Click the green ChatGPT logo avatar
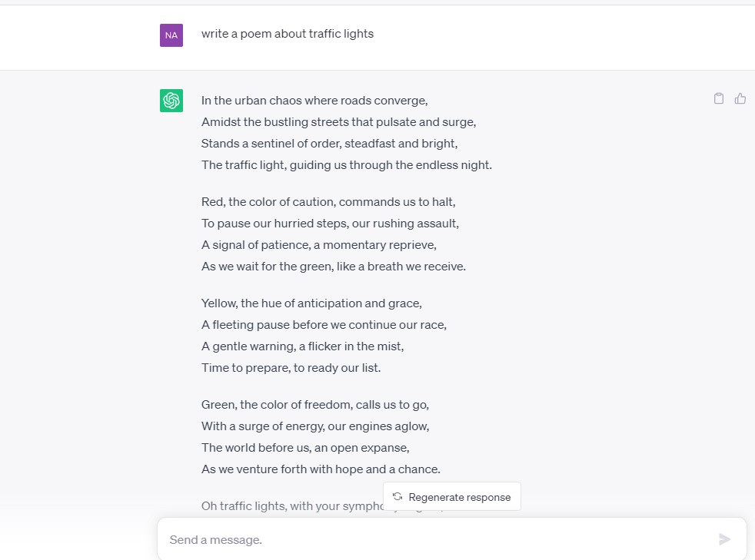 tap(171, 101)
